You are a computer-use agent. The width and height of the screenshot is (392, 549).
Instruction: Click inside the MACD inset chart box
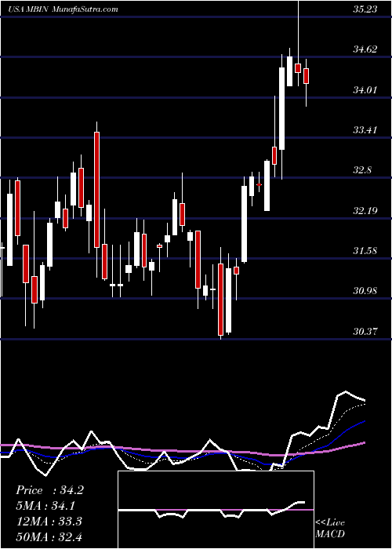click(x=216, y=510)
